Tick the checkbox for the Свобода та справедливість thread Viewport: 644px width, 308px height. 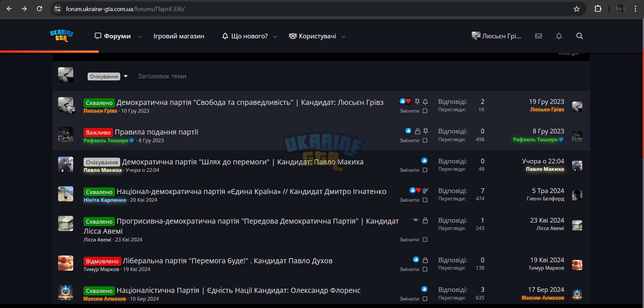coord(425,111)
